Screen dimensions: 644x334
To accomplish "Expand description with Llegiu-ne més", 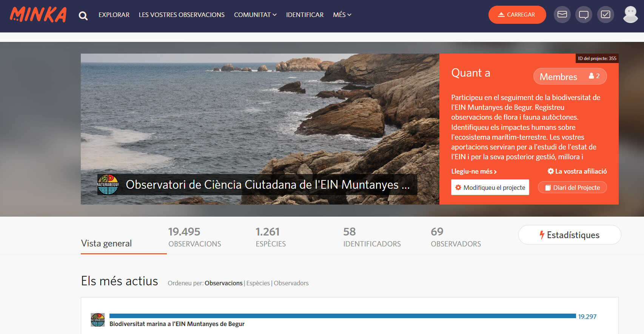I will pyautogui.click(x=474, y=171).
